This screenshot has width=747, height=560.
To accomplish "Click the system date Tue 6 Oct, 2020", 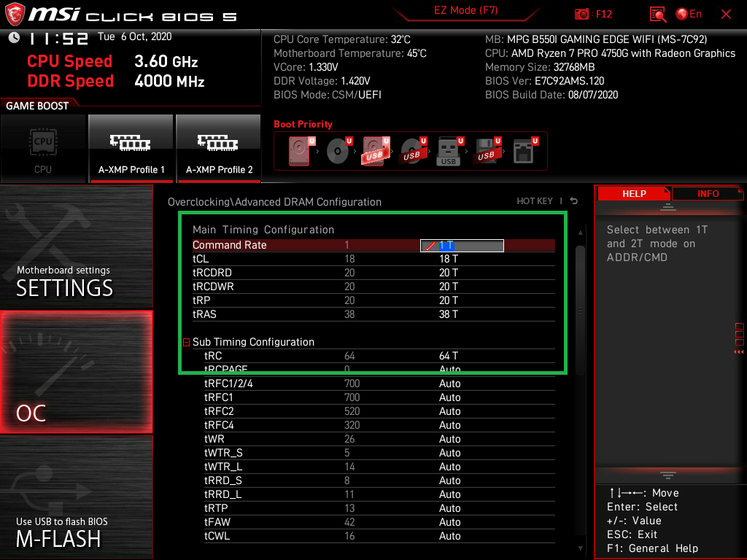I will click(135, 36).
